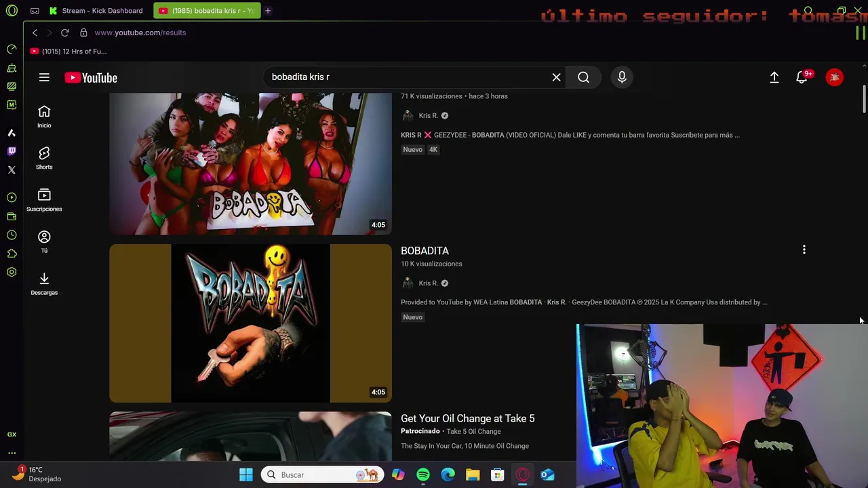Open the YouTube account avatar menu
Screen dimensions: 868x488
coord(834,77)
